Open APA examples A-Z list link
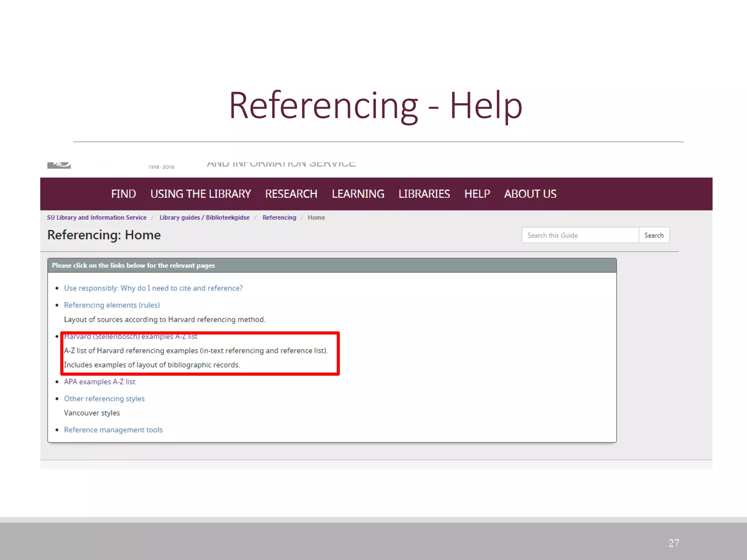Viewport: 747px width, 560px height. point(100,382)
